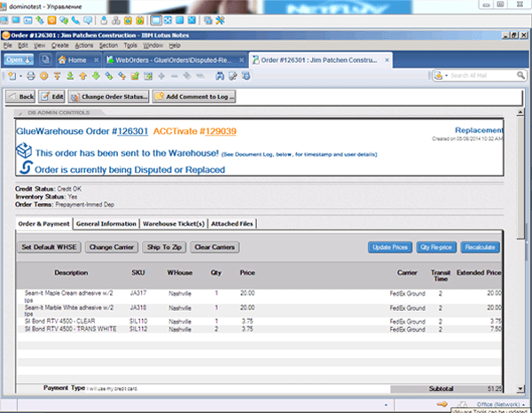The height and width of the screenshot is (413, 532).
Task: Click the Recalculate button
Action: pos(480,247)
